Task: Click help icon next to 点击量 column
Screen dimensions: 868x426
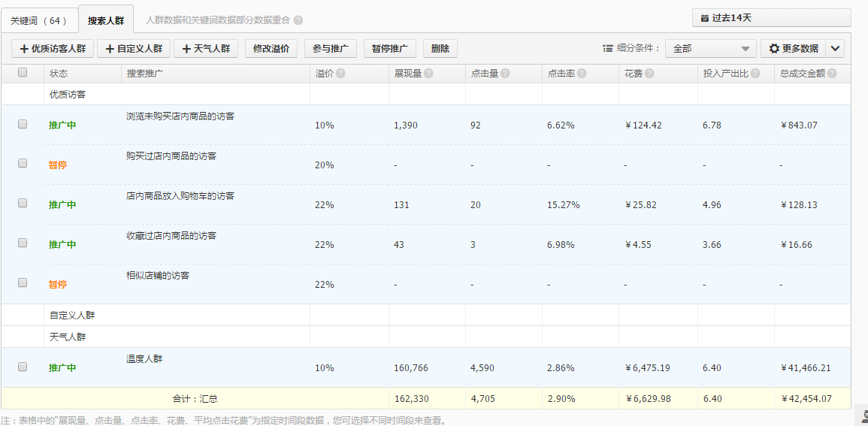Action: pyautogui.click(x=505, y=74)
